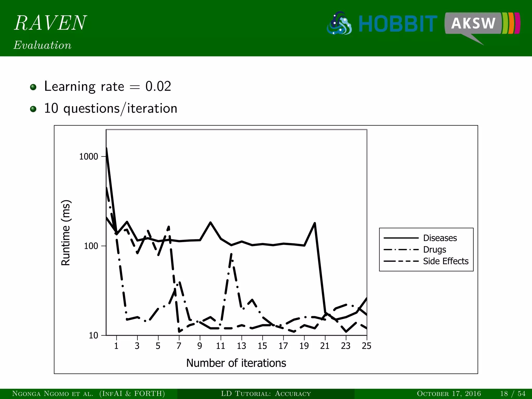
Task: Click x-axis tick label 17
Action: pyautogui.click(x=283, y=346)
